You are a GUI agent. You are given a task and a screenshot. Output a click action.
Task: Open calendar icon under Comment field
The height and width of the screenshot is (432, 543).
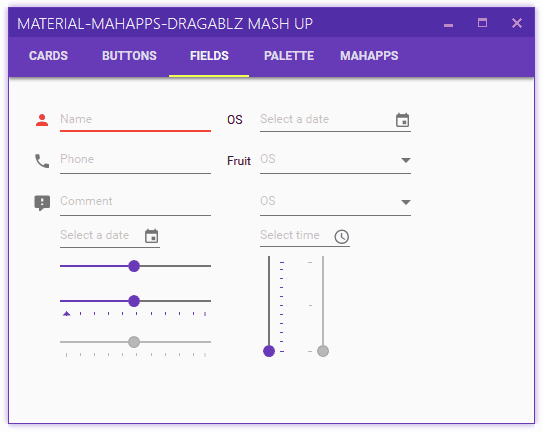click(x=152, y=236)
